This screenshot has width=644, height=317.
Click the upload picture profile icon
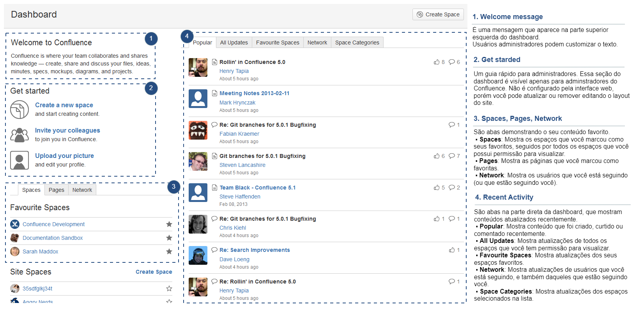pos(19,160)
